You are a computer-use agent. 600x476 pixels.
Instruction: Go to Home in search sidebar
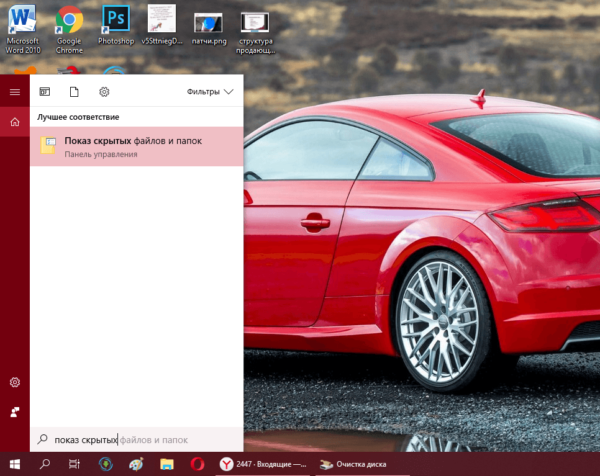click(x=15, y=122)
